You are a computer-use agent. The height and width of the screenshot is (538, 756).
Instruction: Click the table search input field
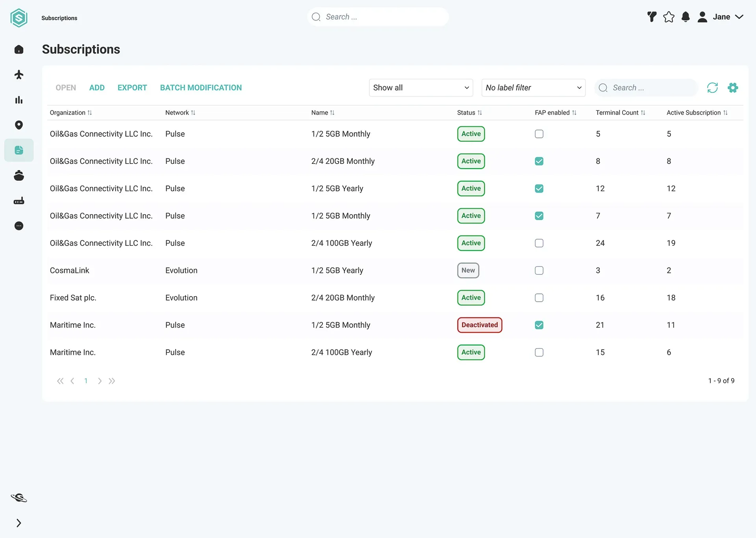click(x=646, y=87)
